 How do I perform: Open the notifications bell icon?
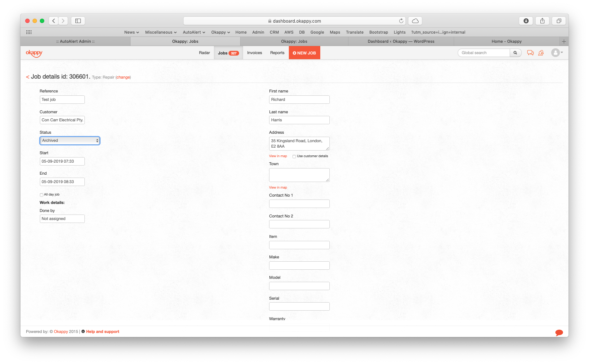pos(541,53)
